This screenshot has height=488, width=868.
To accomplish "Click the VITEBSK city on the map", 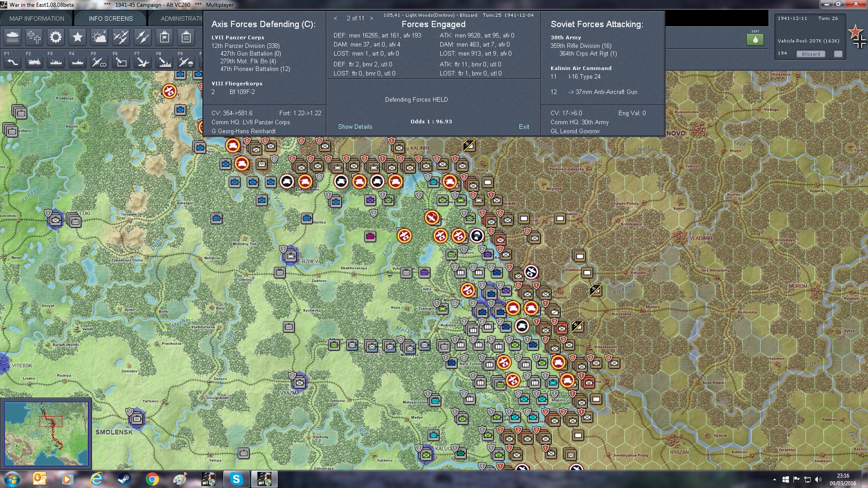I will coord(22,366).
